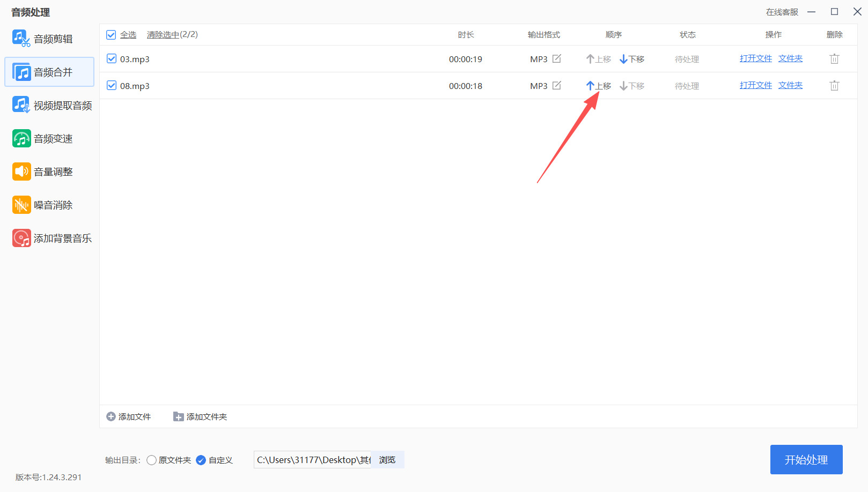Image resolution: width=868 pixels, height=492 pixels.
Task: Click the 时长 column header
Action: 466,35
